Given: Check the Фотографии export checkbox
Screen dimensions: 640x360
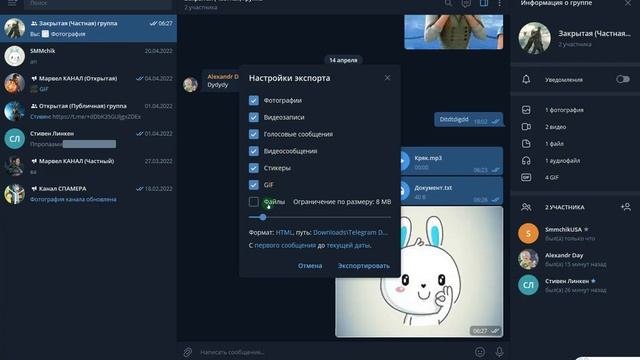Looking at the screenshot, I should pyautogui.click(x=253, y=100).
